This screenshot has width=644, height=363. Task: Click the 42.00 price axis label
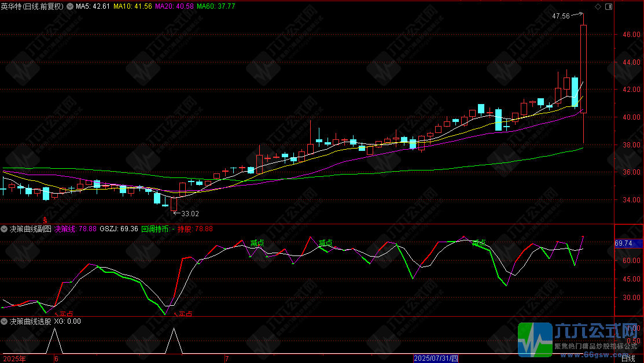click(x=631, y=90)
